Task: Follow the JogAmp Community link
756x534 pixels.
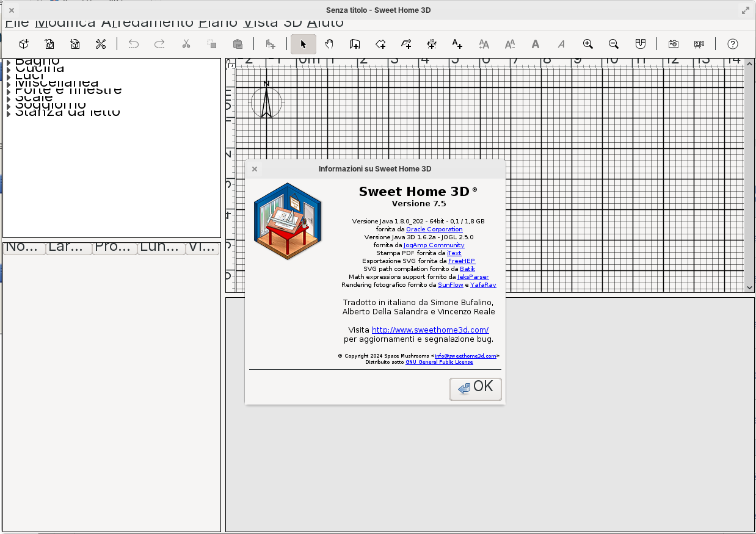Action: tap(434, 245)
